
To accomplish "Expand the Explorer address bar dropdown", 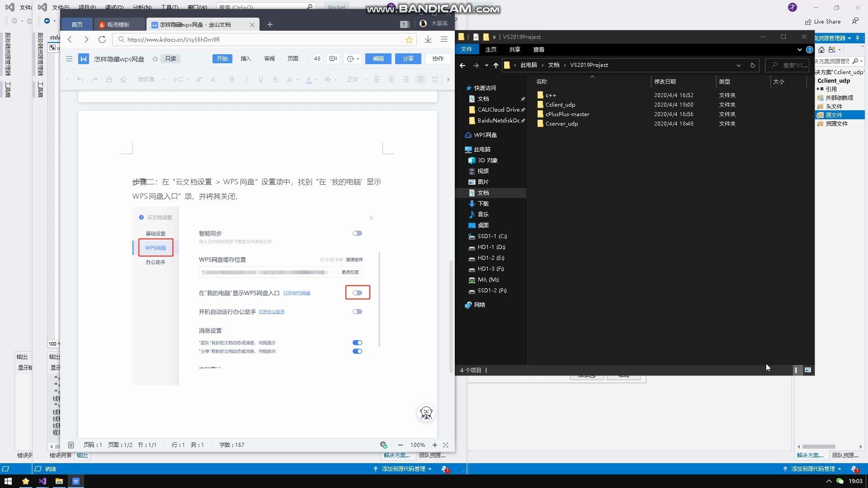I will (x=739, y=65).
